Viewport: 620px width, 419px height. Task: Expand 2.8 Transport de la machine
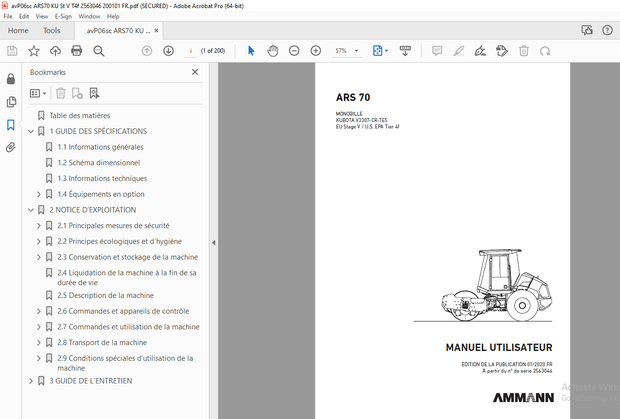(39, 343)
